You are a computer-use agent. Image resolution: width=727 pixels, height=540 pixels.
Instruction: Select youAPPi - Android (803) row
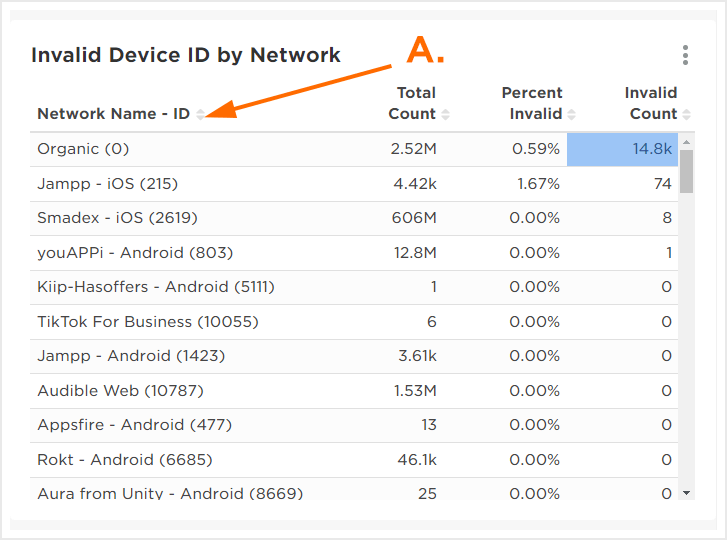click(x=135, y=253)
